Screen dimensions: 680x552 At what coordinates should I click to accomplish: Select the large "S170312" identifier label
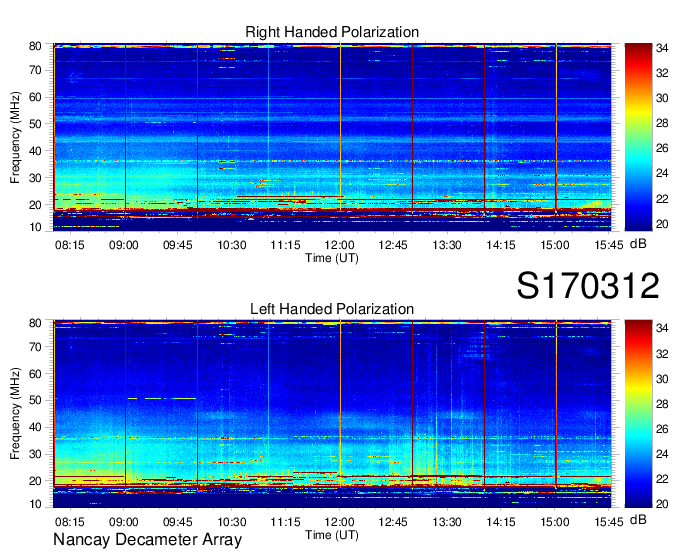(588, 286)
